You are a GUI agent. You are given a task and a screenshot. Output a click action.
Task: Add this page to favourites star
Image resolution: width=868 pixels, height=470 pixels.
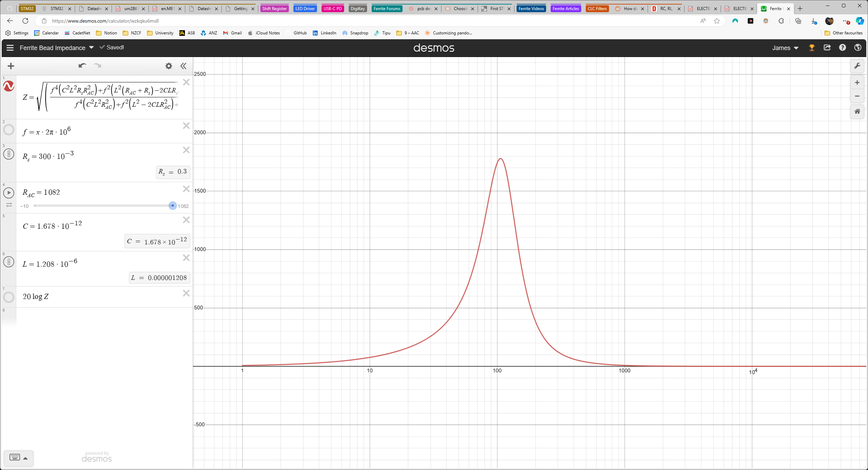[x=717, y=21]
